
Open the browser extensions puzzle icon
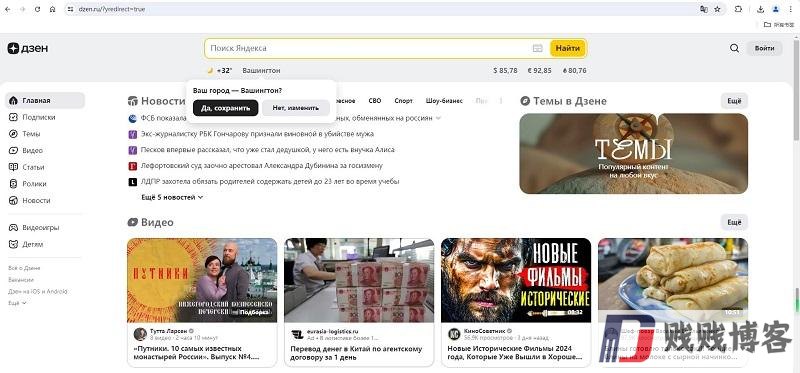coord(738,9)
